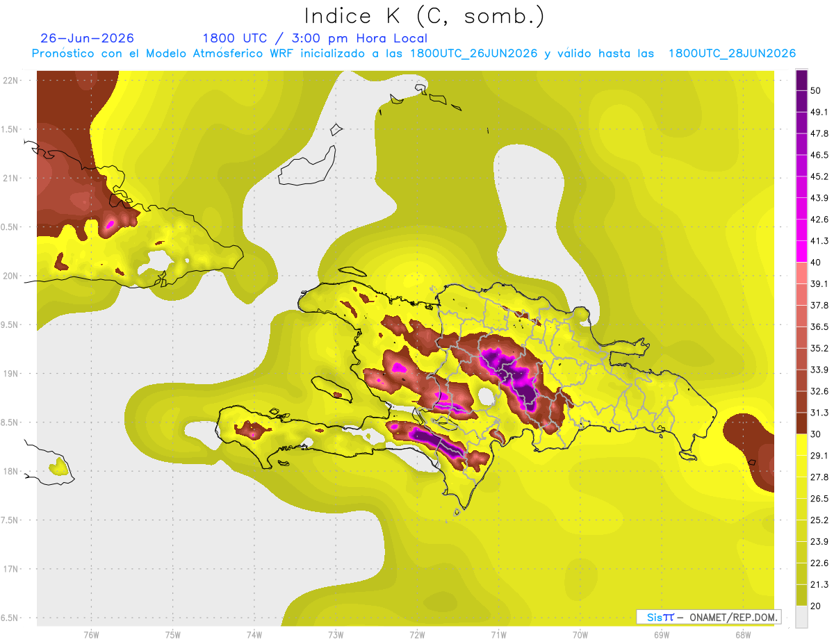This screenshot has width=834, height=644.
Task: Click the "72W" longitude label
Action: click(417, 634)
